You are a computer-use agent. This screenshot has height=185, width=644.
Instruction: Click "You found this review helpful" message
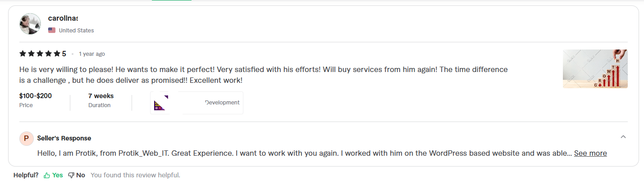[x=135, y=175]
